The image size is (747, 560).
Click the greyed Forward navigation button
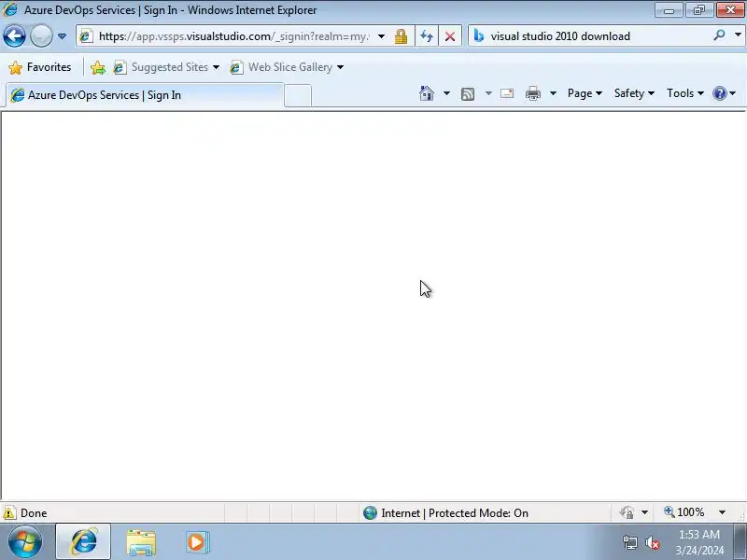point(41,36)
